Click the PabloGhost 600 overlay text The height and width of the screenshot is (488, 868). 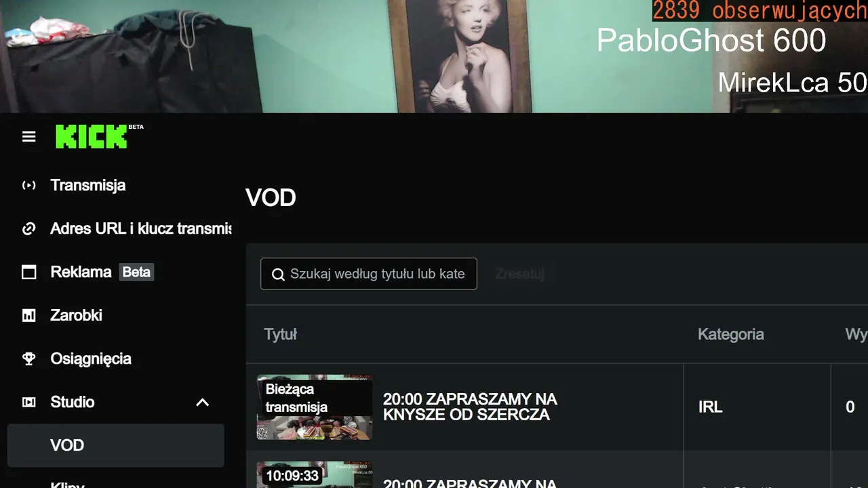(711, 41)
